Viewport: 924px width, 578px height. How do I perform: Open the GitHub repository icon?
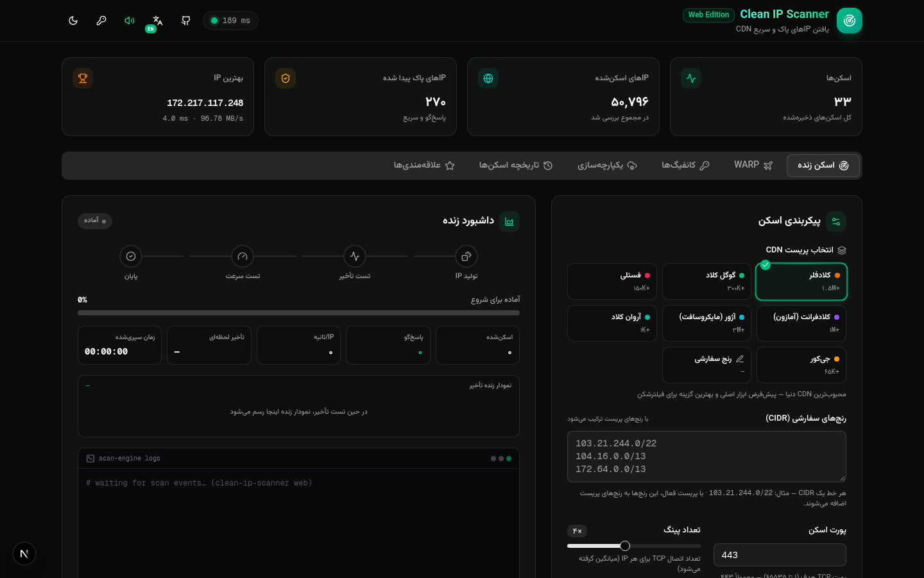point(186,21)
